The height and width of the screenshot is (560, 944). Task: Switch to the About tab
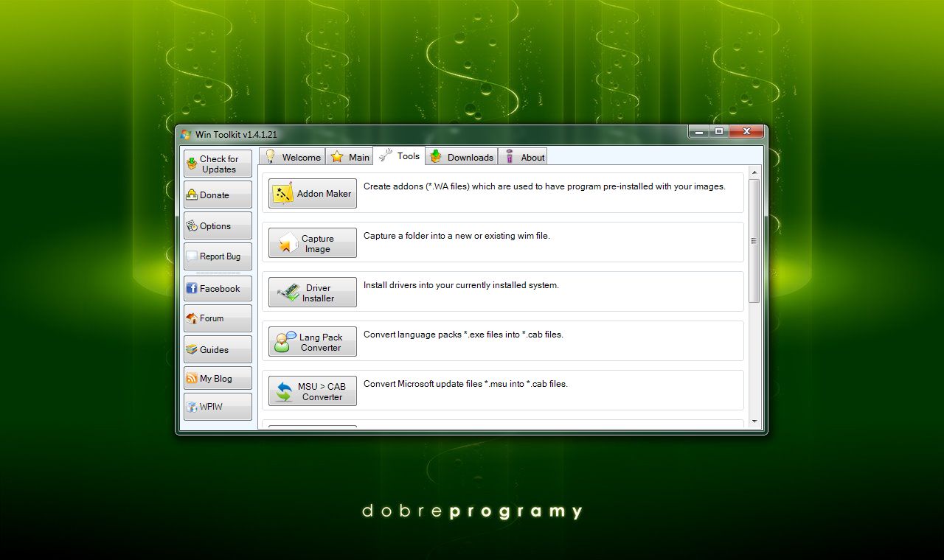(523, 157)
